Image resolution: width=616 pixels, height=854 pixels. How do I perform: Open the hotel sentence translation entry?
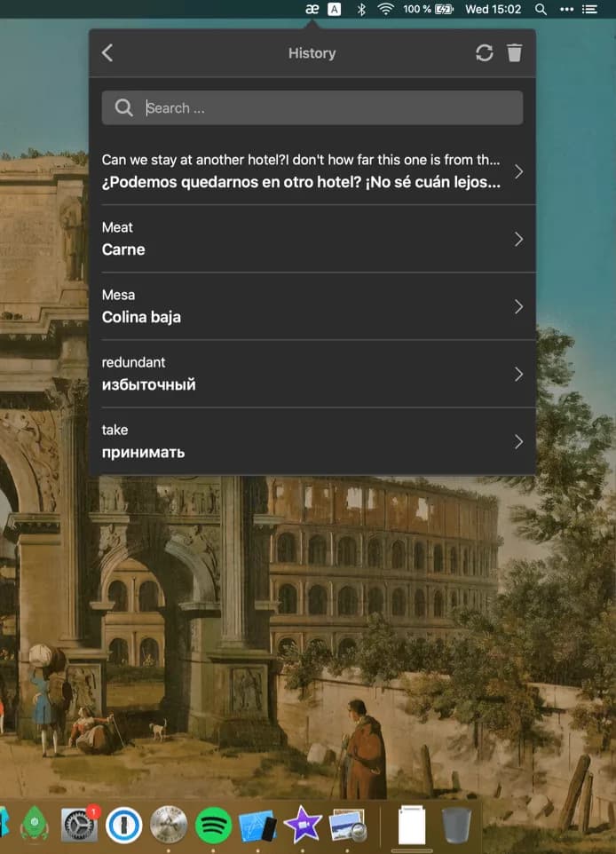[312, 171]
